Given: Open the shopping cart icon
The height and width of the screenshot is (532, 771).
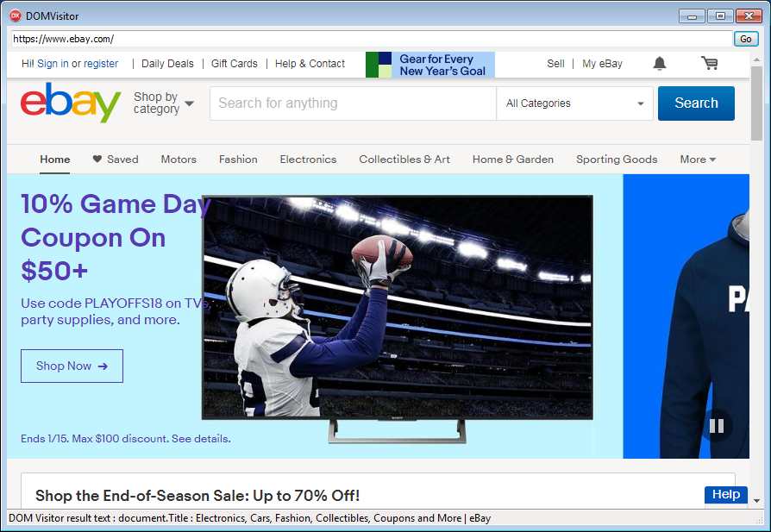Looking at the screenshot, I should [710, 63].
